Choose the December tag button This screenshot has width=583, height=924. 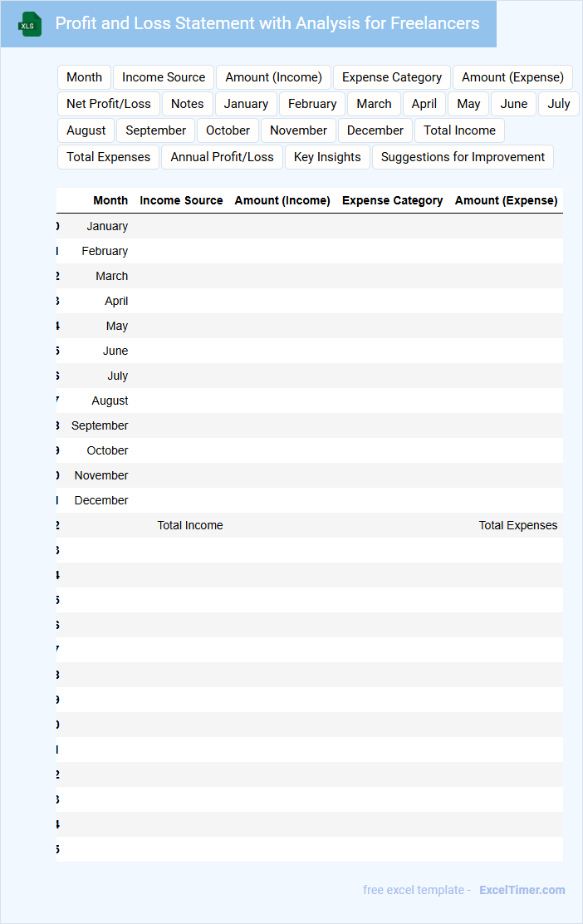375,130
